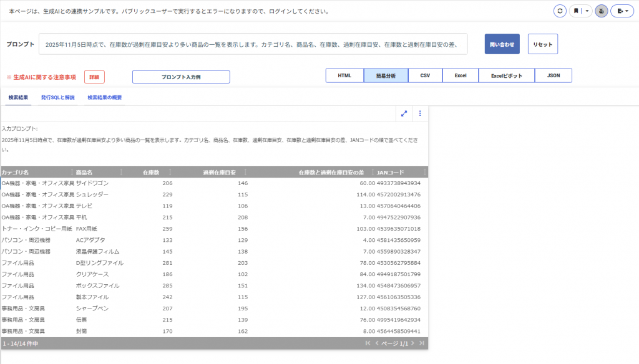Click the refresh icon in top bar

pyautogui.click(x=560, y=11)
